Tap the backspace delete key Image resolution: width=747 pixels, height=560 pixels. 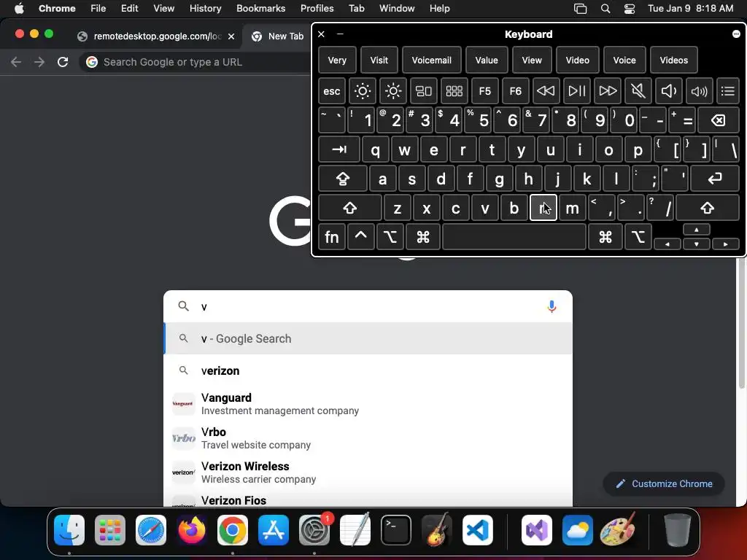718,120
